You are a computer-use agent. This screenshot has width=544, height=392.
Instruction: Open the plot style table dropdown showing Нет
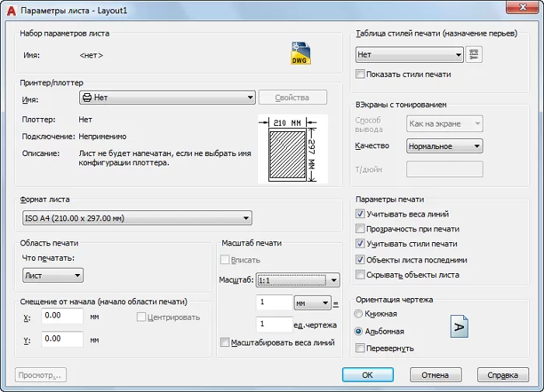410,55
